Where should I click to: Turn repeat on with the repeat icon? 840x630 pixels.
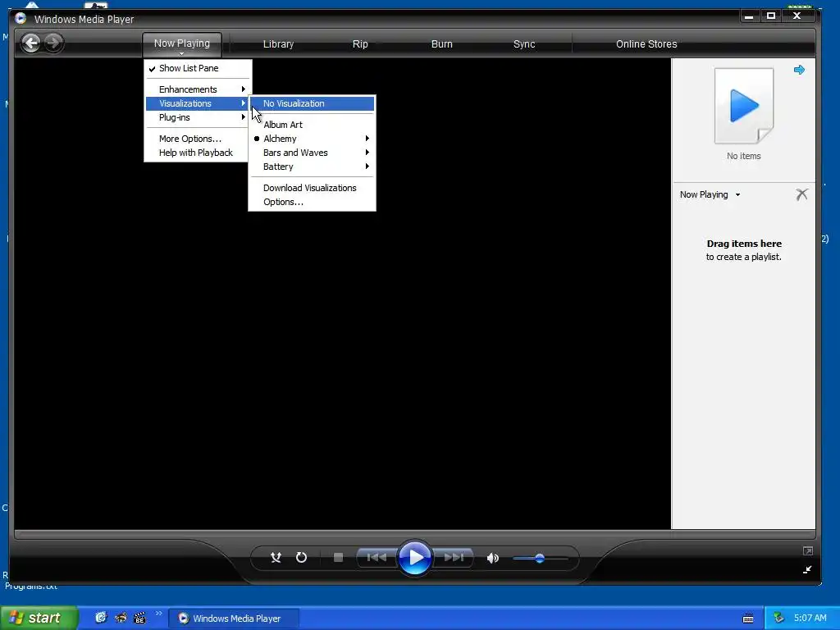pos(302,558)
